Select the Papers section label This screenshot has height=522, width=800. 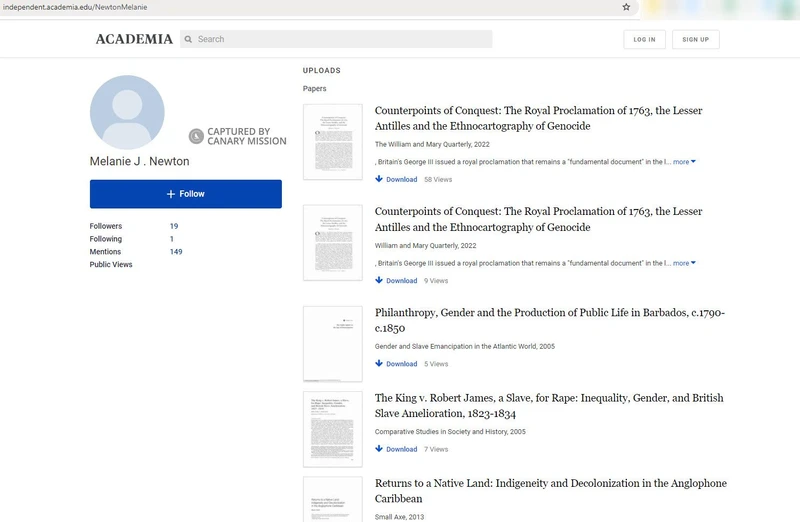coord(314,88)
